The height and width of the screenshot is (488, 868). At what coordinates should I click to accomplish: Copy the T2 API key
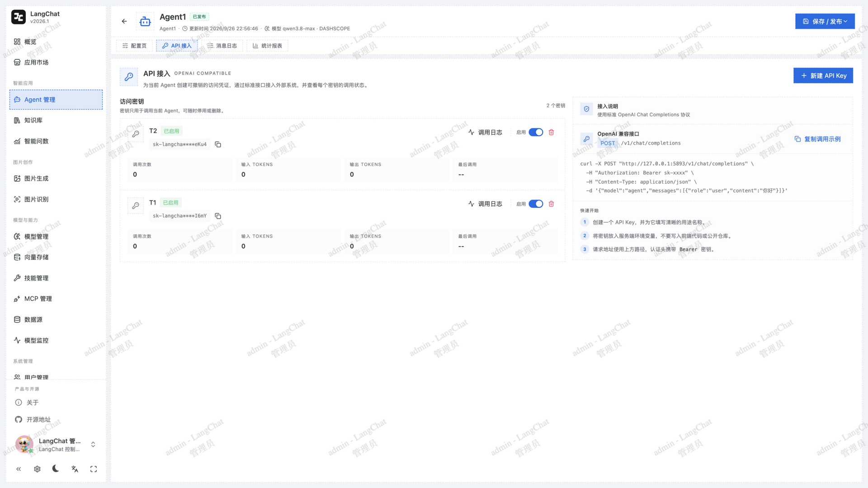click(218, 145)
